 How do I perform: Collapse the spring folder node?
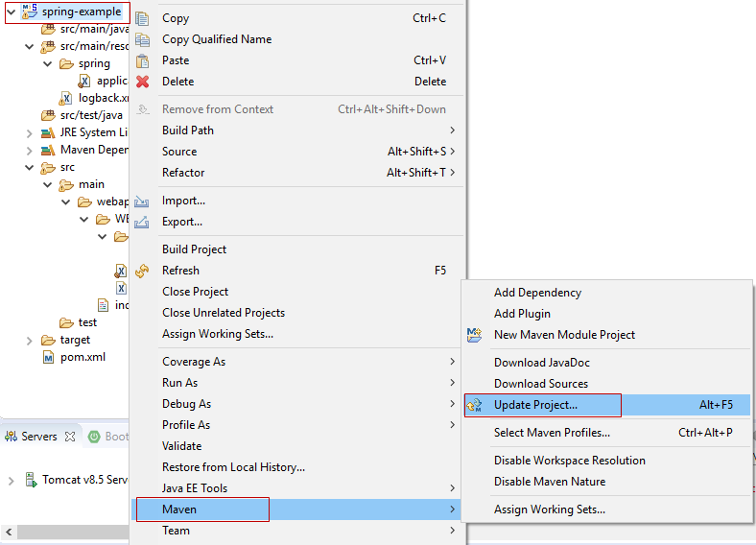48,63
